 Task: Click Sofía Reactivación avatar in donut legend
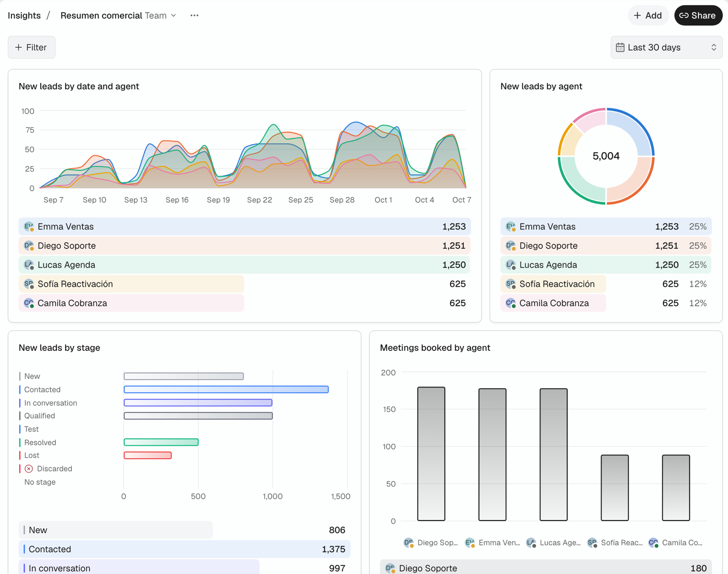tap(511, 284)
